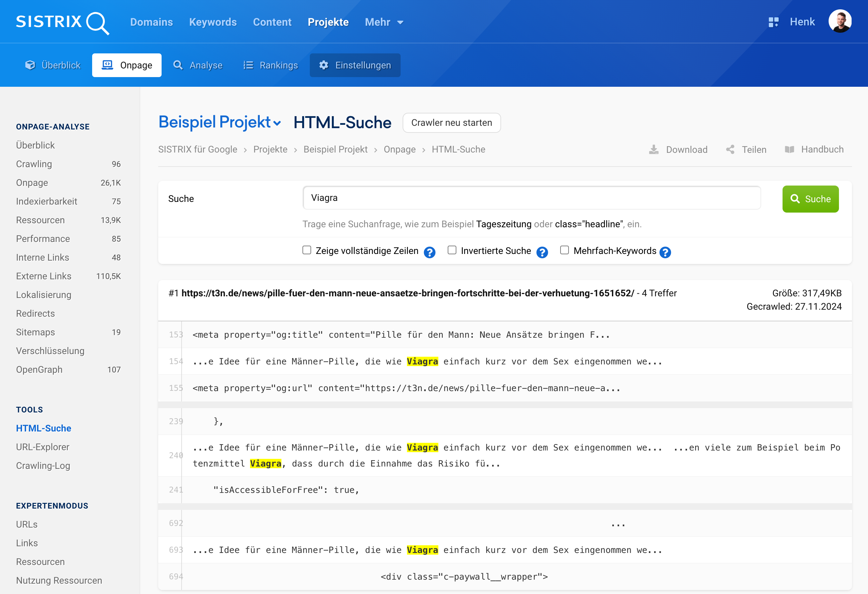Click Crawler neu starten button
The height and width of the screenshot is (594, 868).
point(452,122)
